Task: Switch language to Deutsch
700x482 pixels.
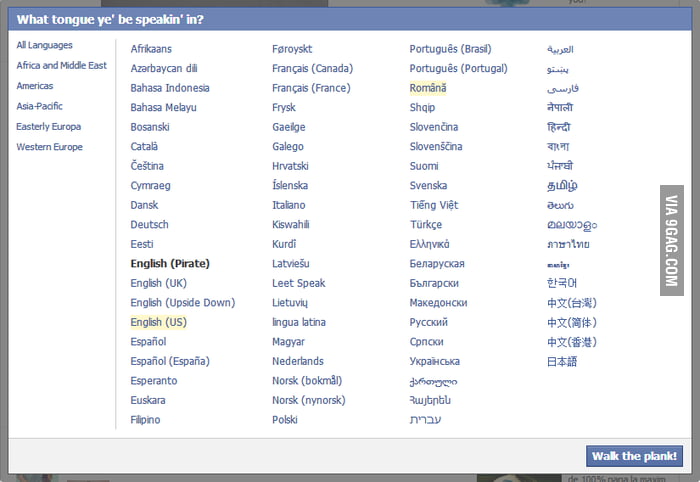Action: pos(149,225)
